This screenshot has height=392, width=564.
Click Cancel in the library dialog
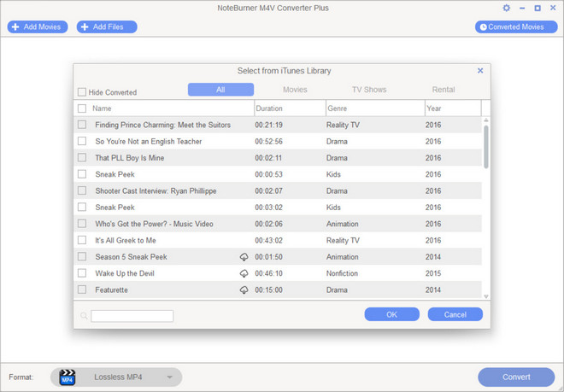click(x=455, y=314)
